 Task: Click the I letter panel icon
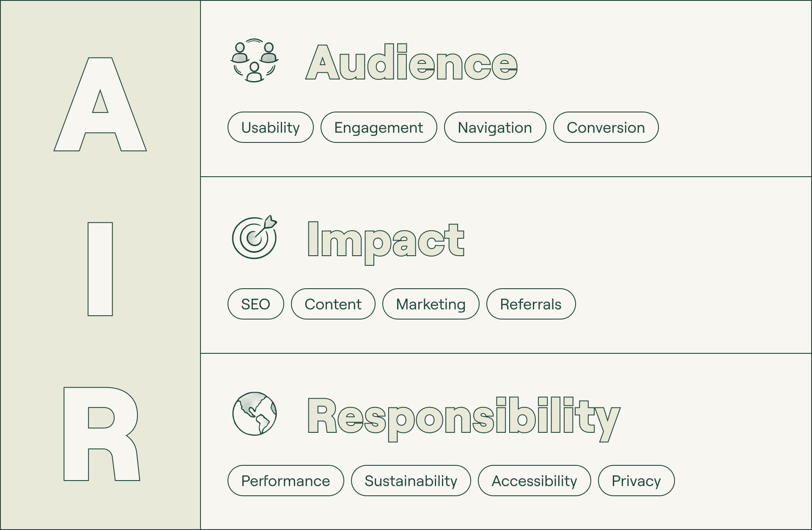tap(100, 265)
